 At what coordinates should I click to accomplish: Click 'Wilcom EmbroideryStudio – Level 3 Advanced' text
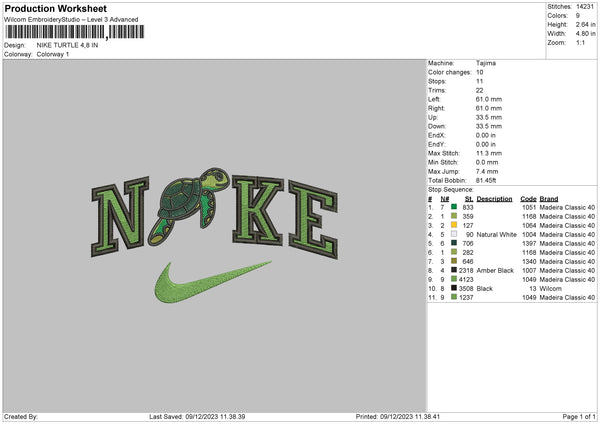tap(71, 20)
